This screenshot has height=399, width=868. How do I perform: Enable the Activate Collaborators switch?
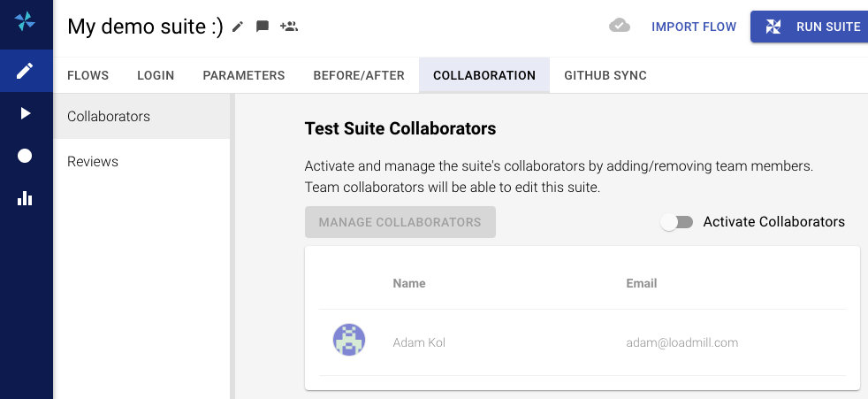(x=677, y=222)
